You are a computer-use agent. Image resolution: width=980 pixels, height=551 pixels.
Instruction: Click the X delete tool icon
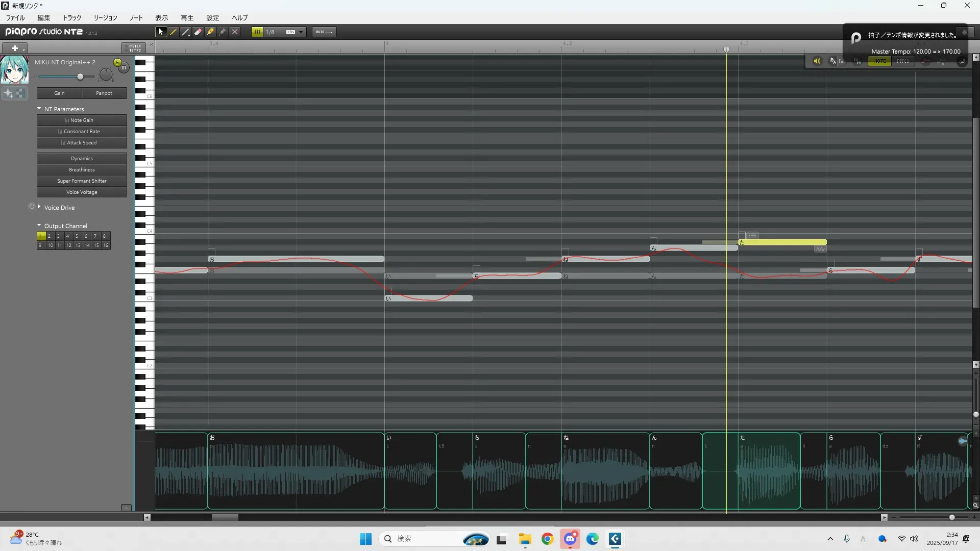click(235, 32)
